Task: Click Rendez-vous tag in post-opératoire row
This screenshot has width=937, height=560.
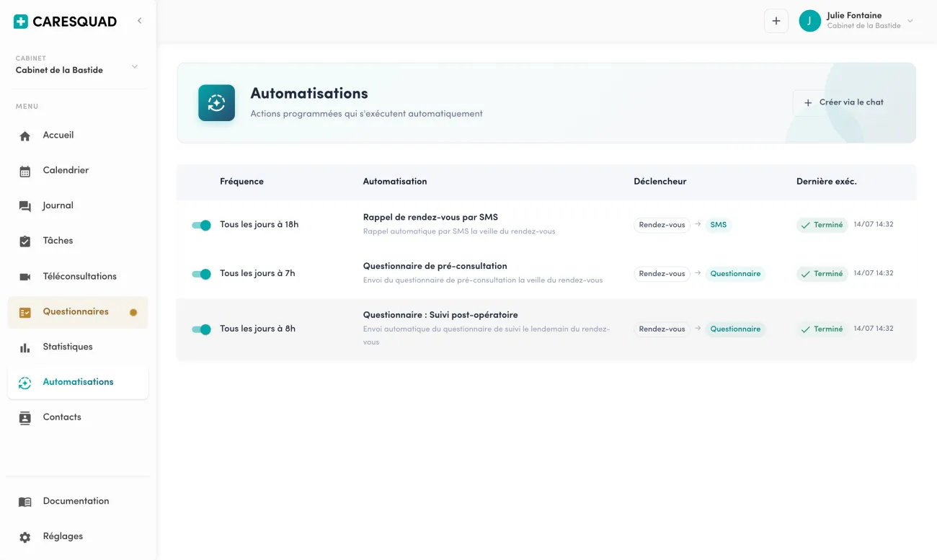Action: (x=662, y=329)
